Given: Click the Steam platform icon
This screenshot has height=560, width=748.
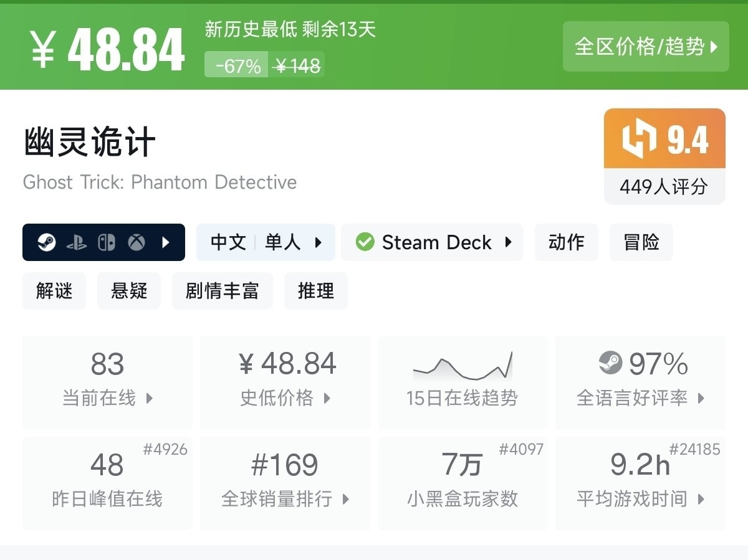Looking at the screenshot, I should click(x=47, y=242).
